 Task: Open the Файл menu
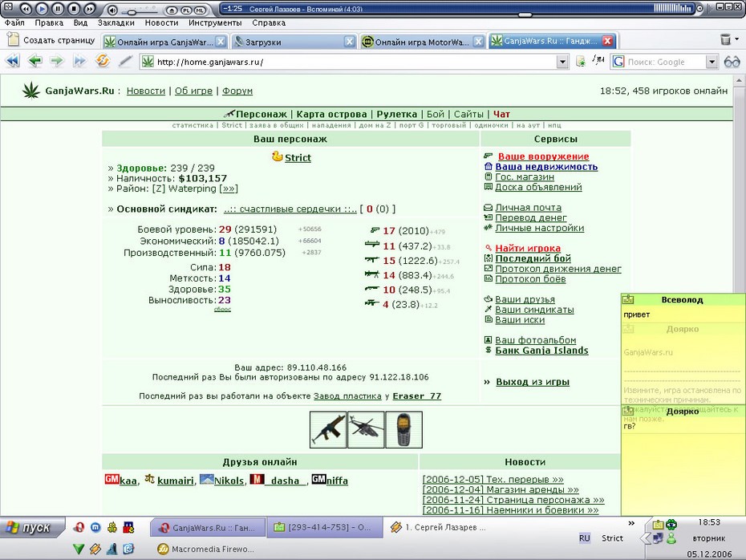pos(14,22)
